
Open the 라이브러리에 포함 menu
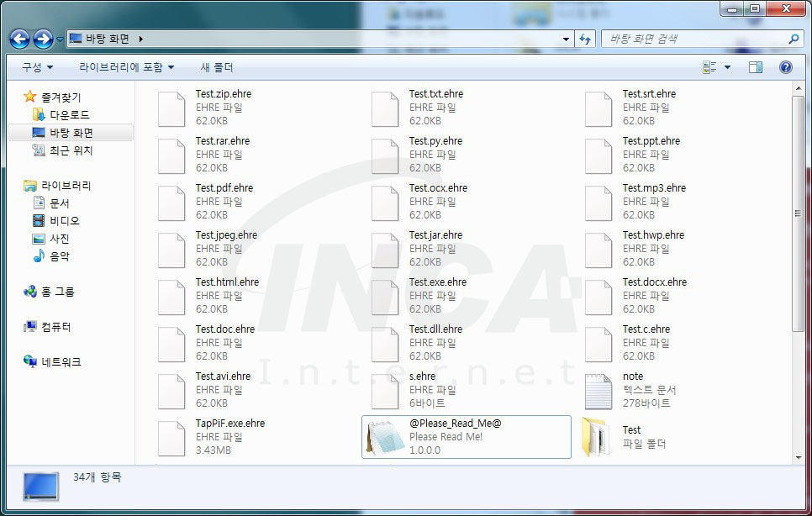[x=126, y=67]
